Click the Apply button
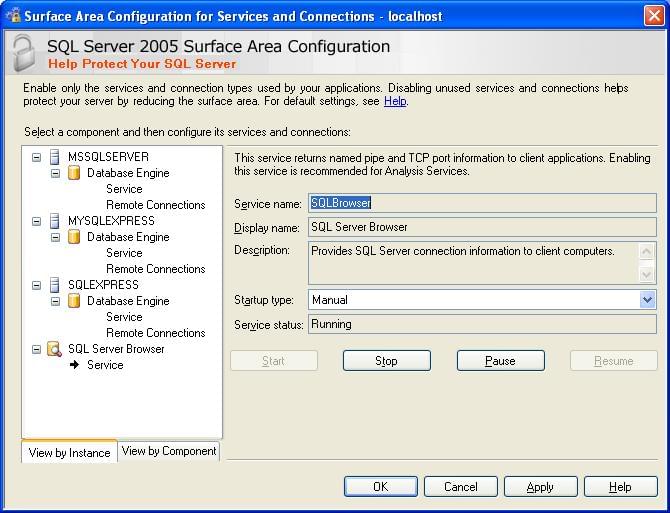This screenshot has width=670, height=513. pos(541,487)
